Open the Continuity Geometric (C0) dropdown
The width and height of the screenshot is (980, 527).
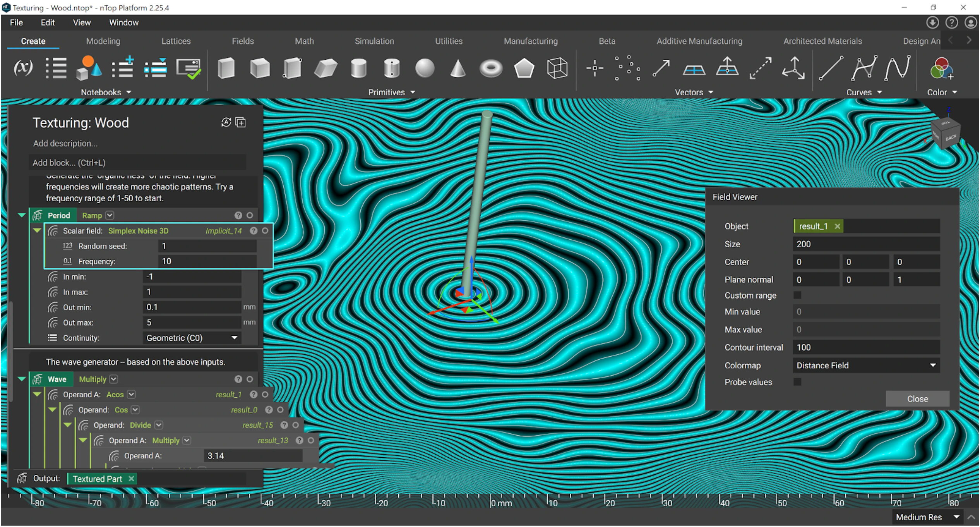192,338
